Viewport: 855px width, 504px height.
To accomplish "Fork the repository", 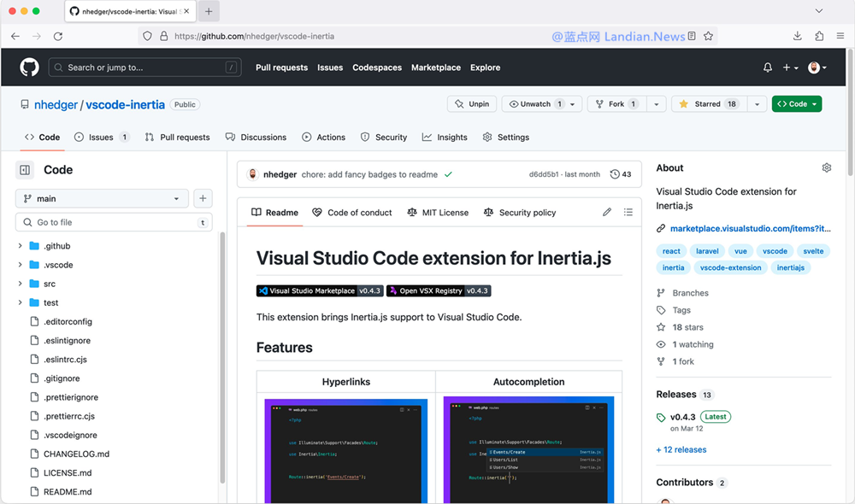I will click(x=617, y=104).
